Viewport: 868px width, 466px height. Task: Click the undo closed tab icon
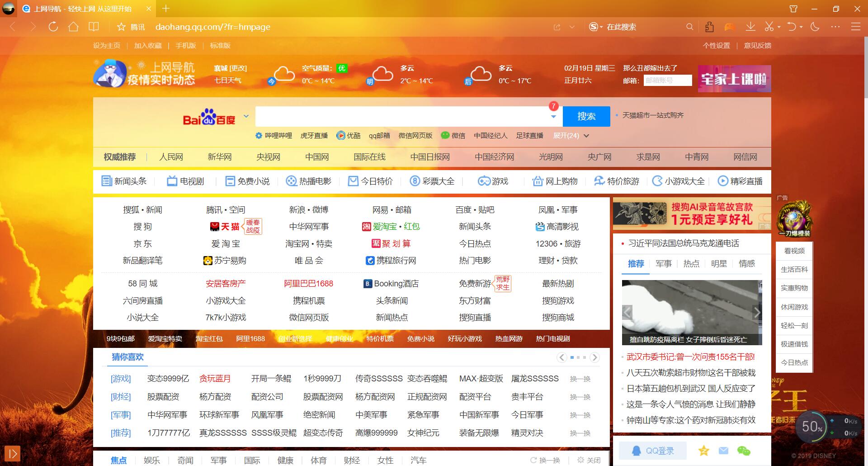click(x=792, y=27)
